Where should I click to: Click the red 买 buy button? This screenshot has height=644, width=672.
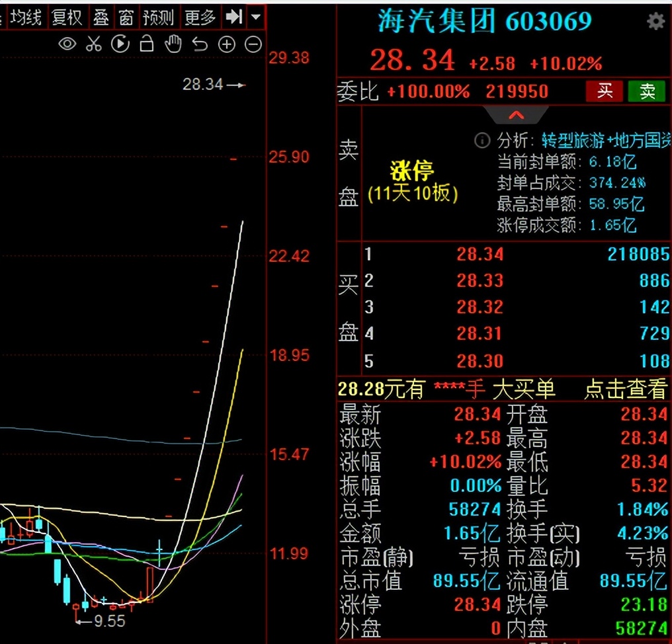[605, 91]
